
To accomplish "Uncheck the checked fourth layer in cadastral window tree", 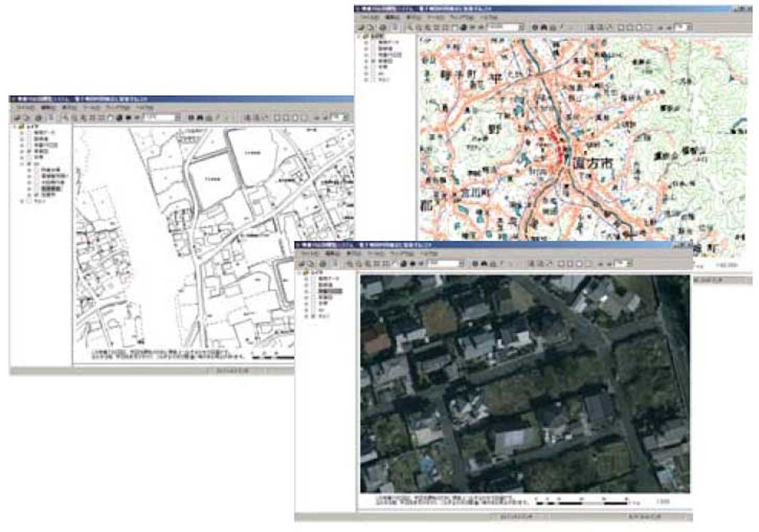I will (29, 151).
